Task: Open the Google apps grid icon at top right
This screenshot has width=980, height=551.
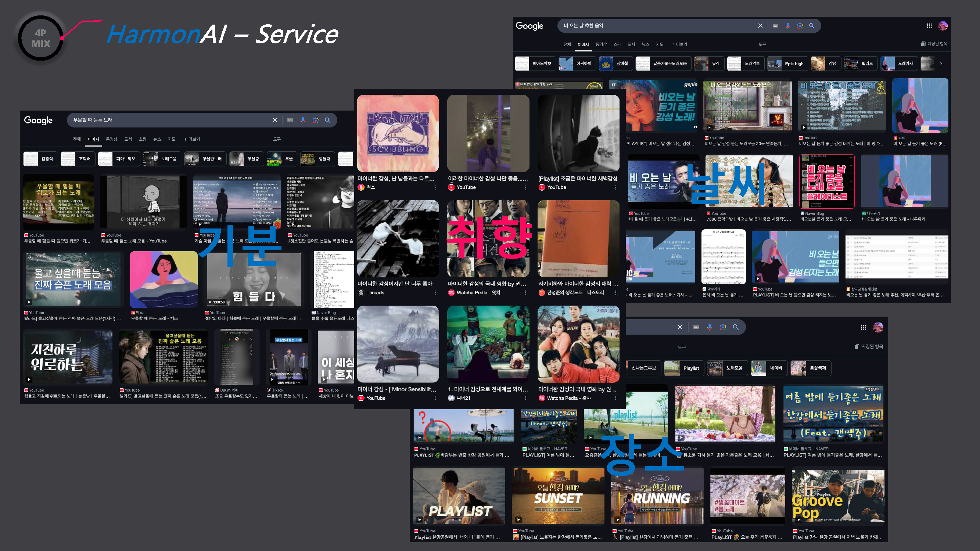Action: 929,26
